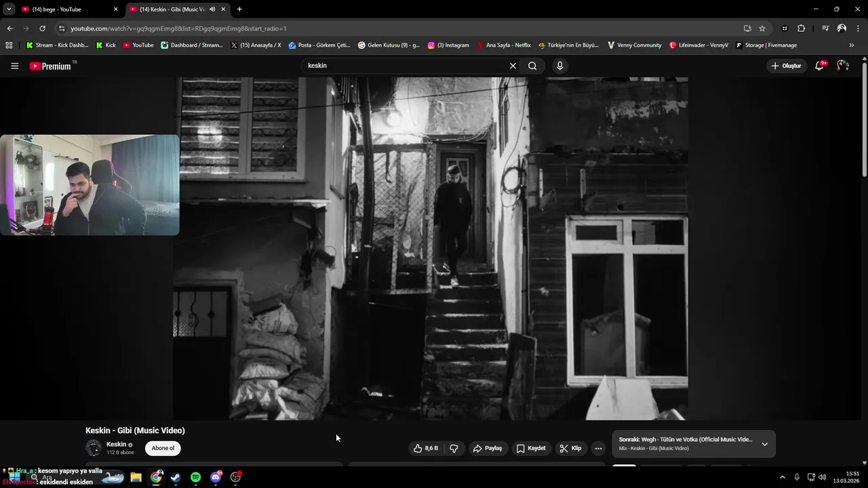View site information icon in address bar

coord(62,28)
